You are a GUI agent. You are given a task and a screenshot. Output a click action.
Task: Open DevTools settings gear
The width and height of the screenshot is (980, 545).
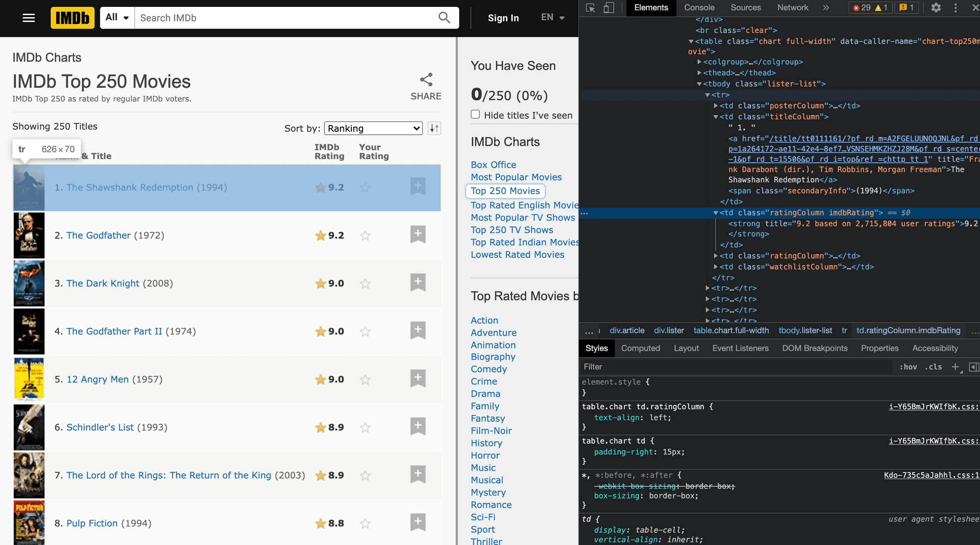935,8
